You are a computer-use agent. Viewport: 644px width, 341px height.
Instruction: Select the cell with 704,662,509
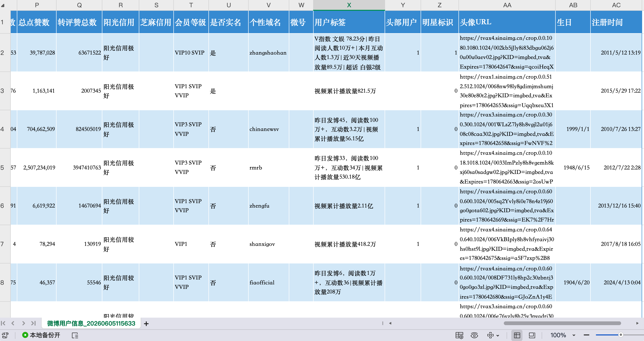point(37,129)
